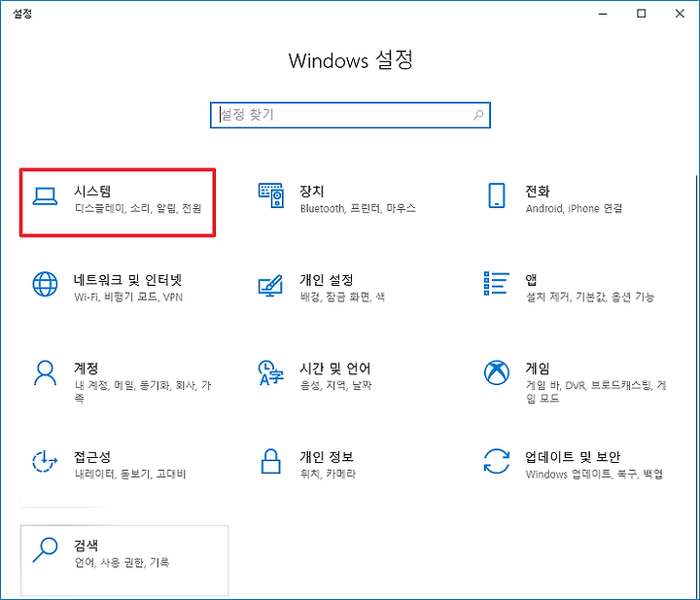
Task: Open 개인 정보 title
Action: pyautogui.click(x=327, y=457)
